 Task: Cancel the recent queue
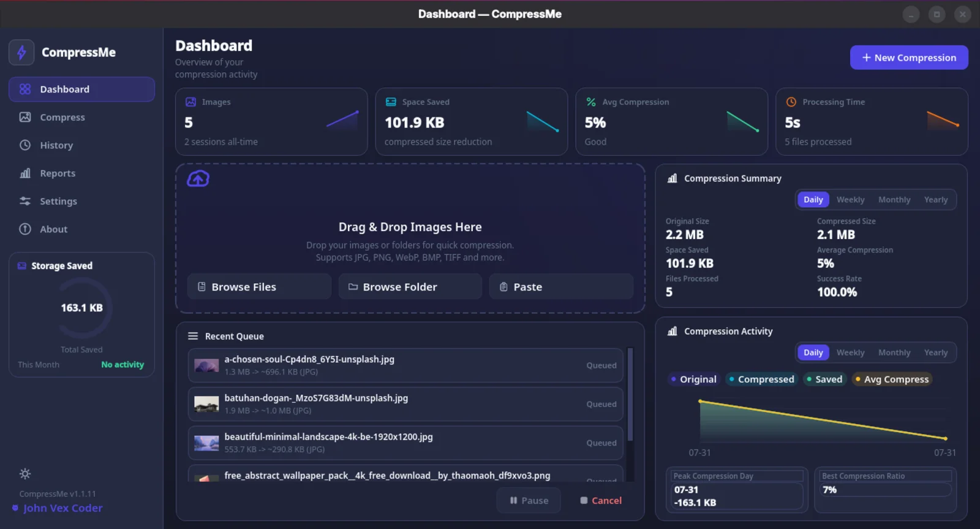(x=600, y=501)
